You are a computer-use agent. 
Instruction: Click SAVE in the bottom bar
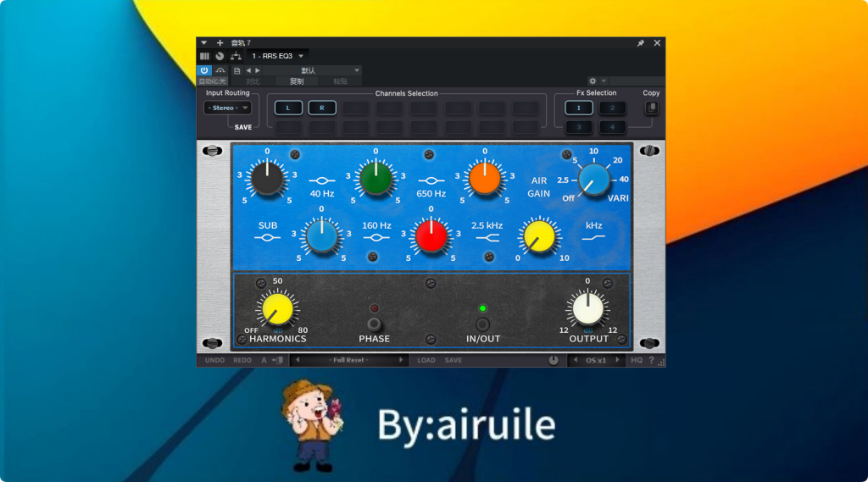coord(453,360)
